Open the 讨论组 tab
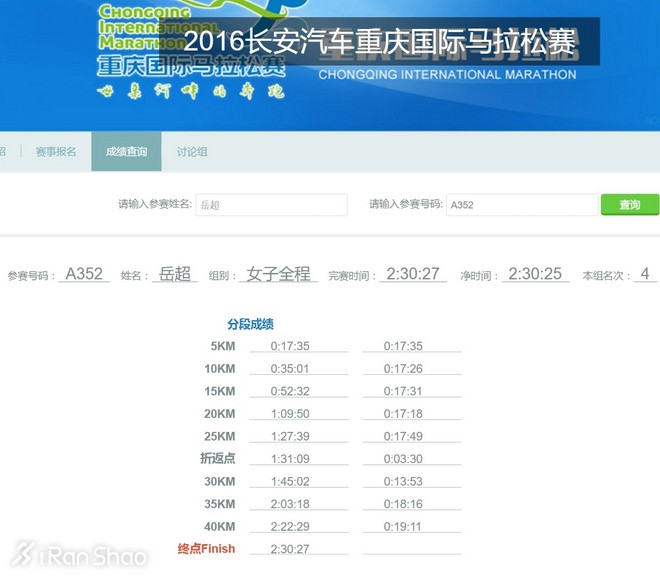This screenshot has height=578, width=660. (x=192, y=152)
